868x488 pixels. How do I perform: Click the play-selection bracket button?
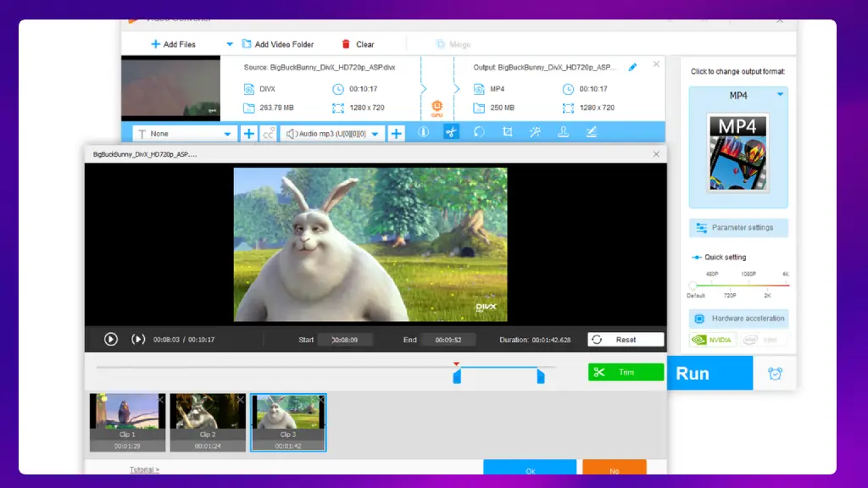138,339
